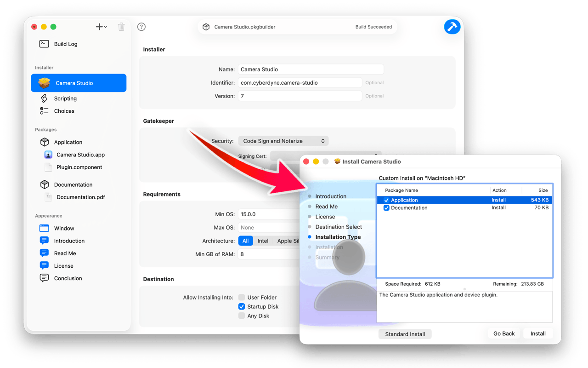The image size is (588, 368).
Task: Click the help question mark icon
Action: point(141,27)
